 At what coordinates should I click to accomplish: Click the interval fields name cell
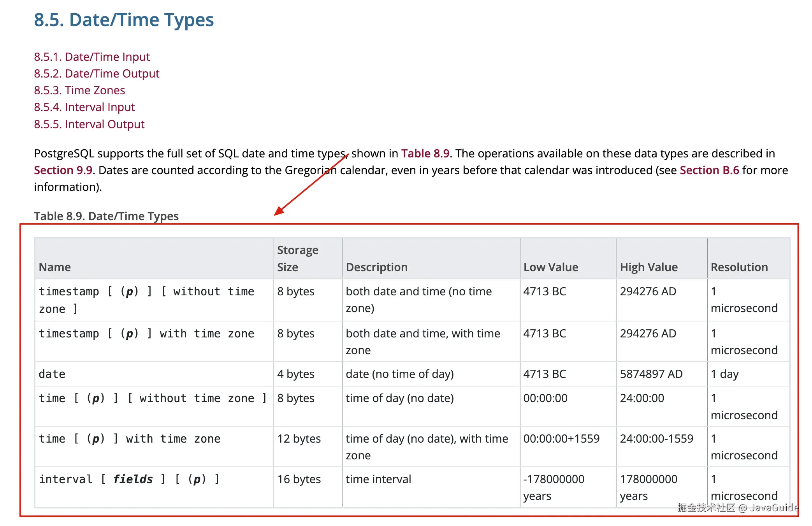point(129,479)
